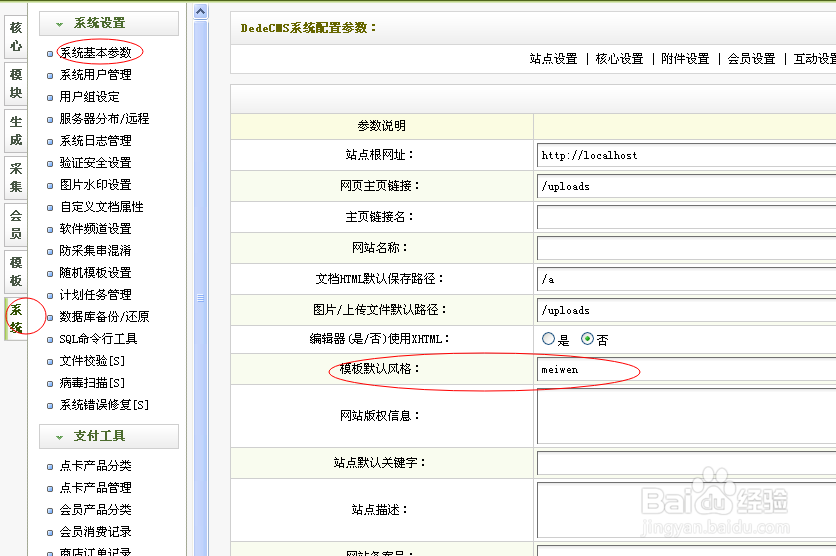This screenshot has height=556, width=836.
Task: Click 模板默认风格 input with meiwen
Action: (x=686, y=369)
